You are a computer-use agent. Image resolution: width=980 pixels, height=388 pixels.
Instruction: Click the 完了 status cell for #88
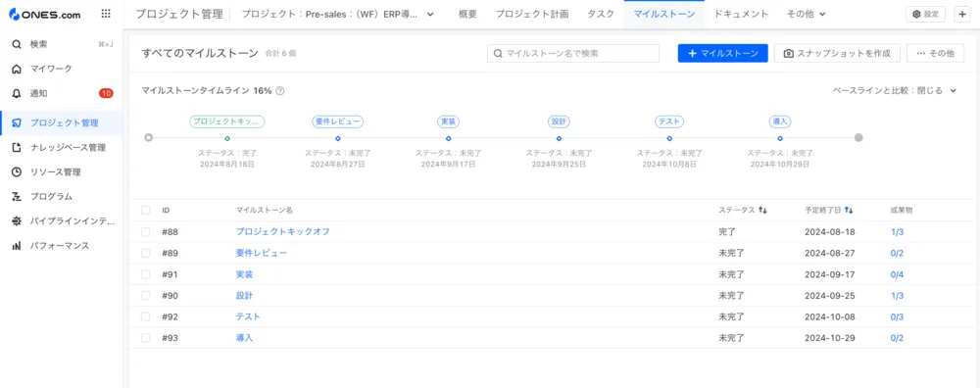[x=727, y=232]
